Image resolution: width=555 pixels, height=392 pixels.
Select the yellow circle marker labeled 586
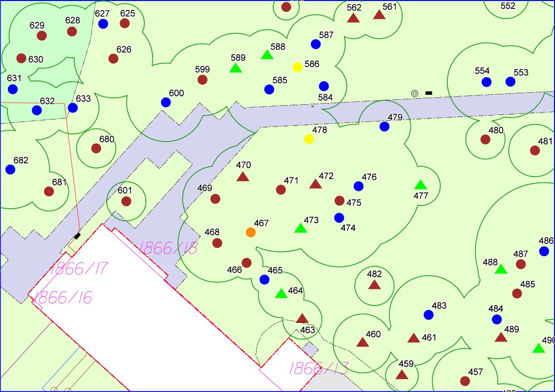click(297, 67)
